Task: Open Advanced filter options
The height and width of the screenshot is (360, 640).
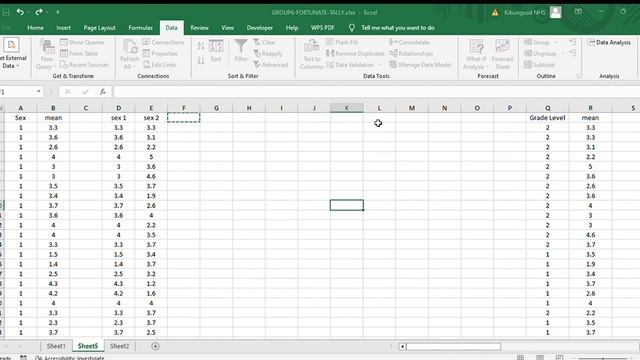Action: [271, 64]
